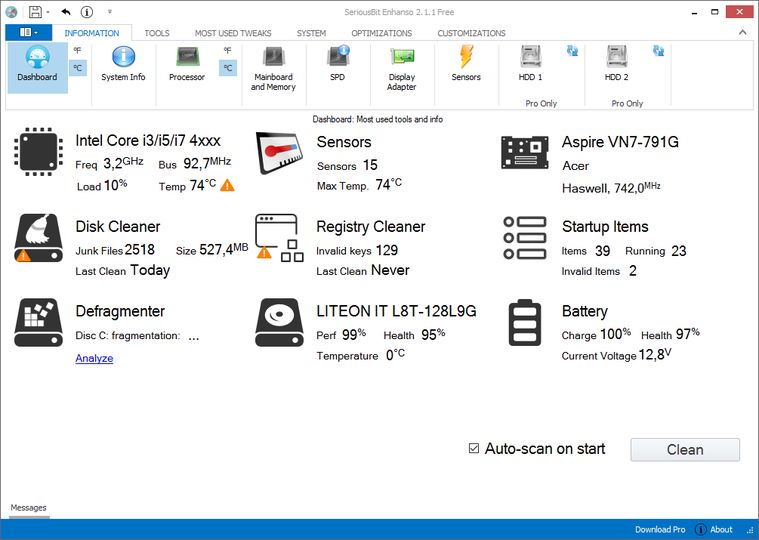Click the app logo in title bar
This screenshot has width=759, height=540.
point(12,13)
